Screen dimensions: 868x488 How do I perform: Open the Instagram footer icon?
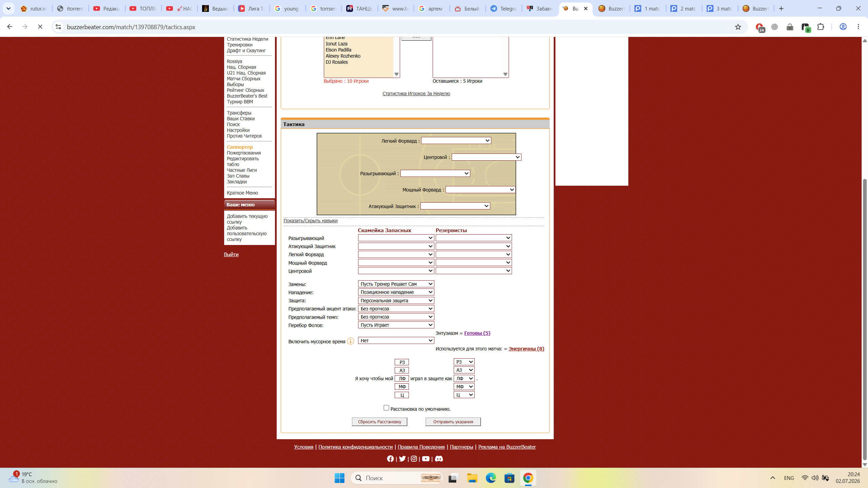point(414,459)
